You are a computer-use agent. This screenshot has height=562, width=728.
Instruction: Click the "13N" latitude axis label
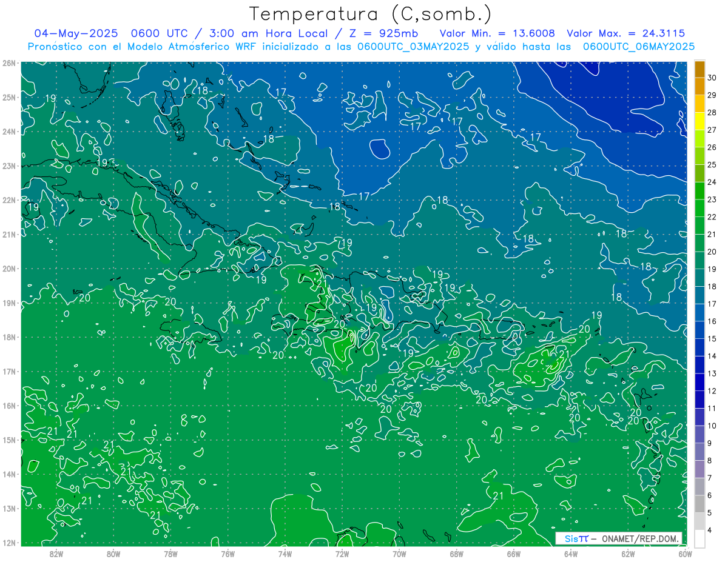(x=8, y=508)
